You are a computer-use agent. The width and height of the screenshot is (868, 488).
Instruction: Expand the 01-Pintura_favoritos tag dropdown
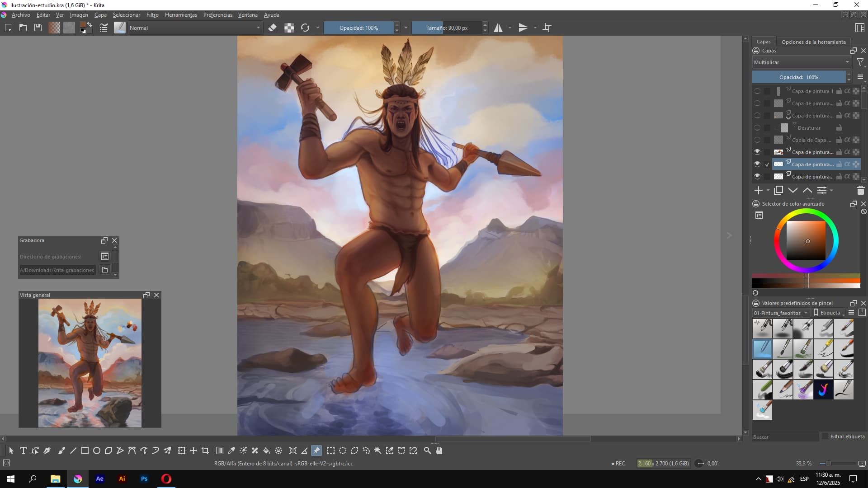(780, 313)
